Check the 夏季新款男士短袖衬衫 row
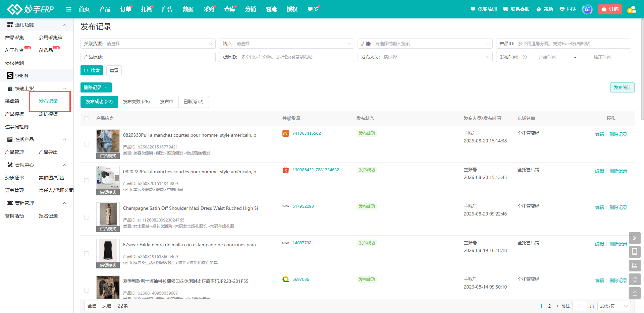 (x=87, y=290)
